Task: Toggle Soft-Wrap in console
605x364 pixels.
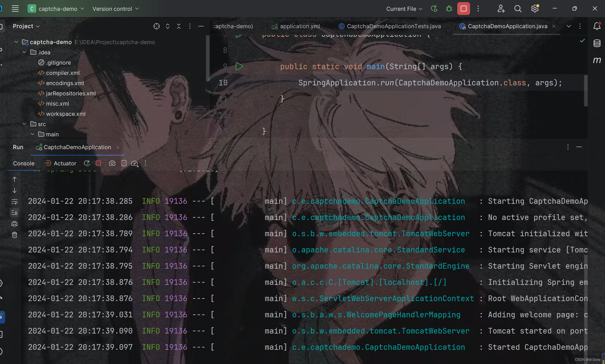Action: coord(15,201)
